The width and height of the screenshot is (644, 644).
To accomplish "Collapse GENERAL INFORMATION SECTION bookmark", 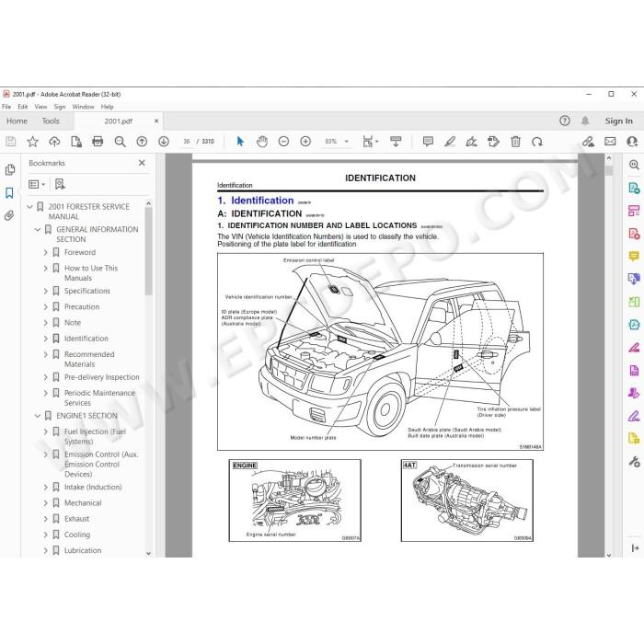I will coord(38,229).
